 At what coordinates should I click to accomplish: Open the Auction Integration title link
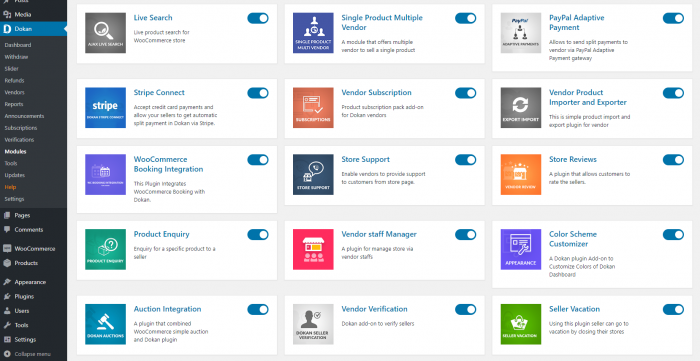click(167, 309)
